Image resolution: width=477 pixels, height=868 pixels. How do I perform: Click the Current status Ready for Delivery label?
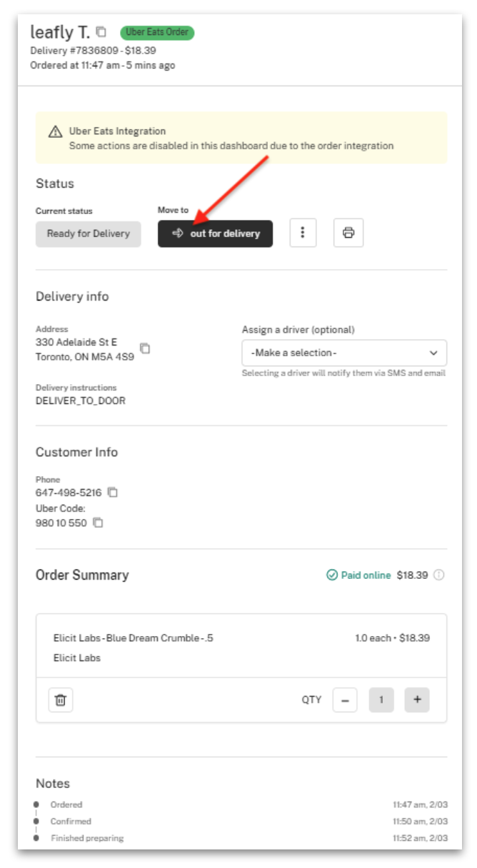88,233
